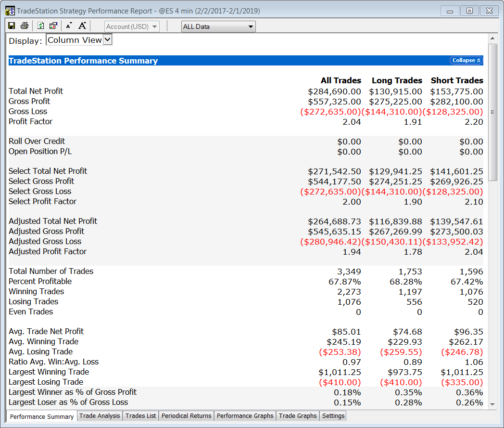Viewport: 504px width, 428px height.
Task: Click the $85.01 average trade value
Action: [x=346, y=332]
